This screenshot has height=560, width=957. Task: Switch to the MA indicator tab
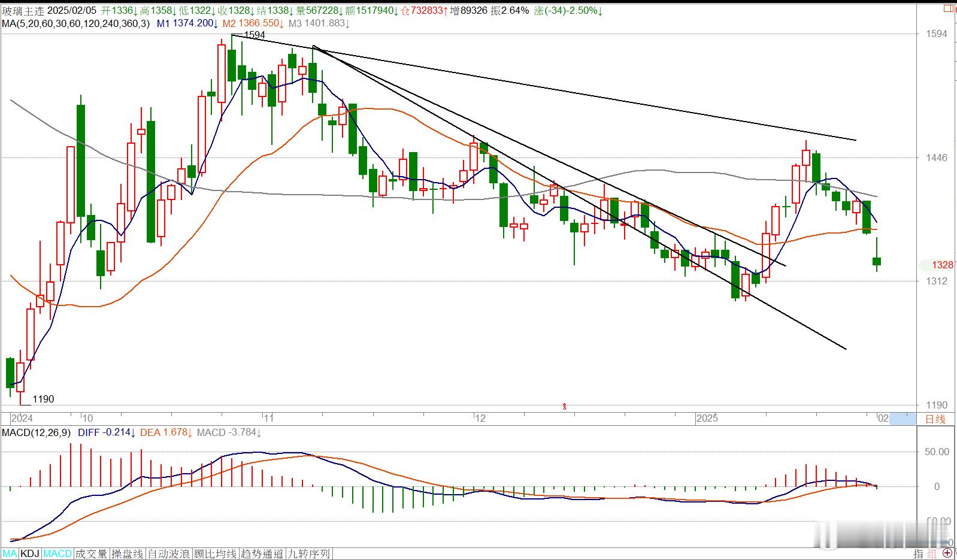[9, 554]
